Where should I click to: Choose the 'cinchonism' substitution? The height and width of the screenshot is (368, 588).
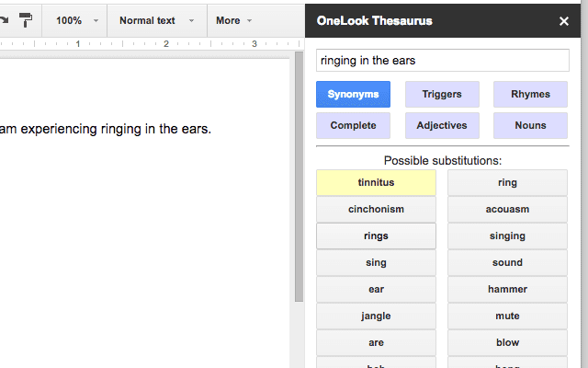[x=376, y=209]
